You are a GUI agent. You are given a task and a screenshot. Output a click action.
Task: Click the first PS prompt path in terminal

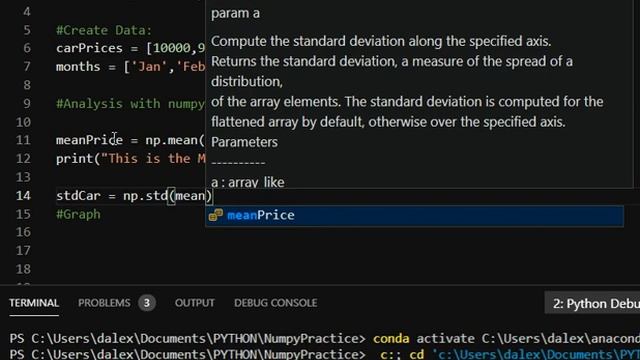(187, 338)
